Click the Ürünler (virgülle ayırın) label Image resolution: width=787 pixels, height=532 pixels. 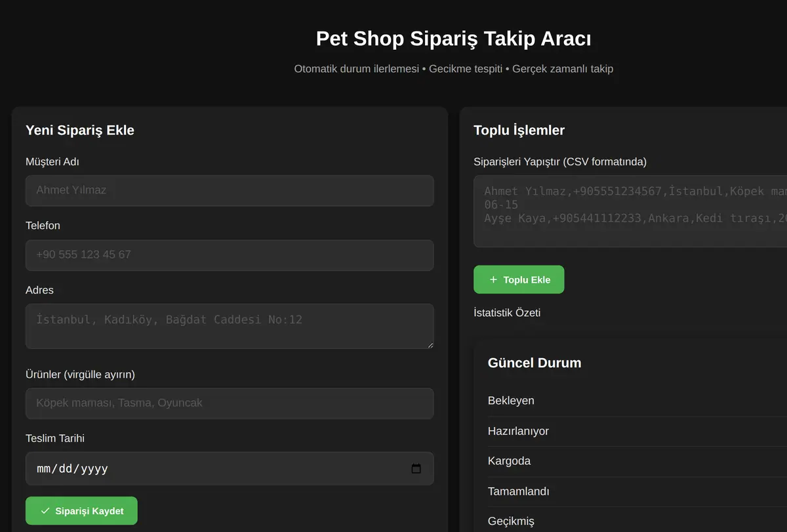pos(80,375)
